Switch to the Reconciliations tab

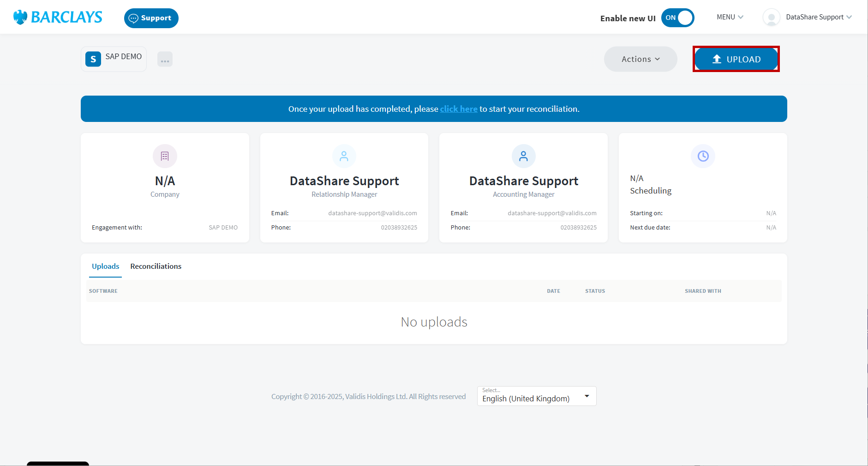(156, 266)
